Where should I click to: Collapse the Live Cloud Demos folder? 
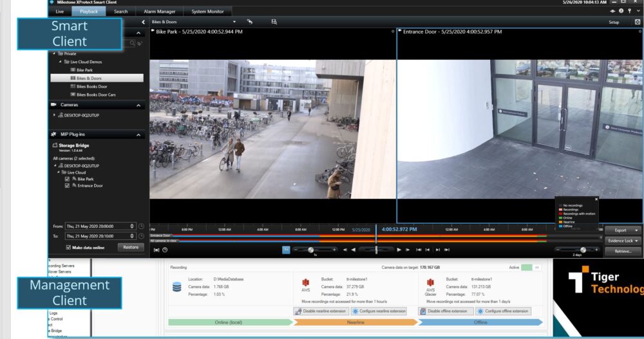60,62
